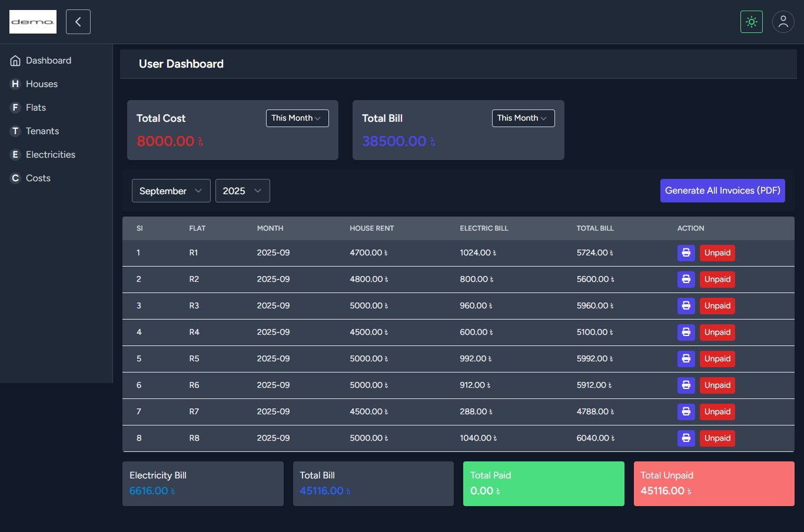Open the September month dropdown
Viewport: 804px width, 532px height.
pyautogui.click(x=171, y=191)
